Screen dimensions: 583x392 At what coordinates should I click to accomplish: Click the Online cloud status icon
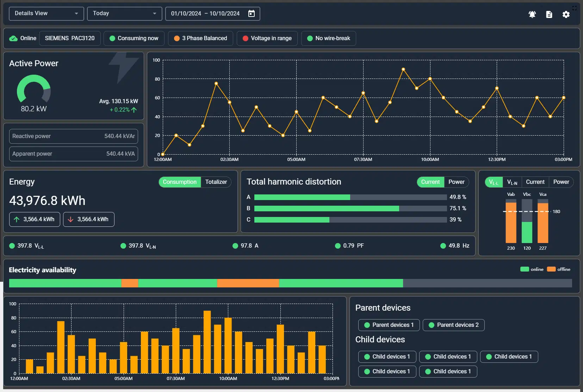13,38
